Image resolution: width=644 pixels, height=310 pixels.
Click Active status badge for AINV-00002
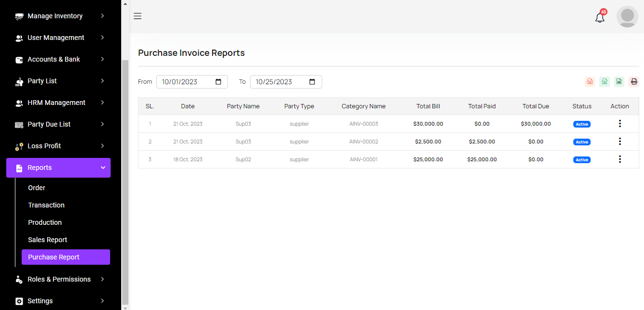click(581, 142)
